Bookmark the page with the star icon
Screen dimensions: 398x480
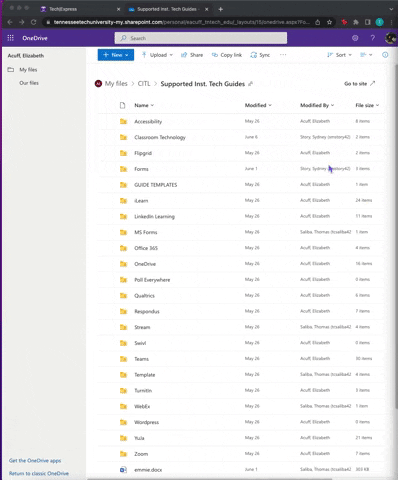coord(329,22)
